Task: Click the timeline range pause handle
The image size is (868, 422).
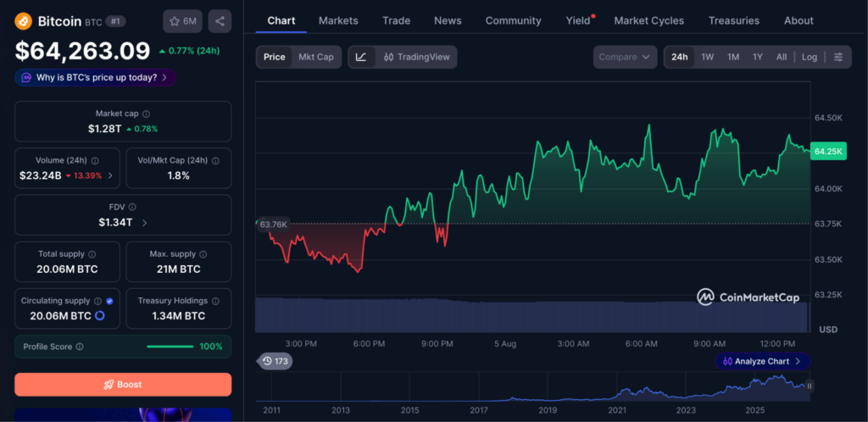Action: pyautogui.click(x=810, y=386)
